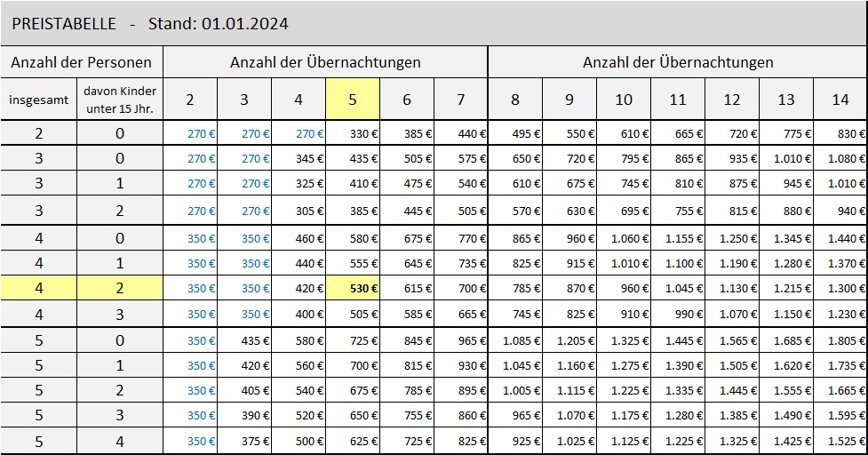
Task: Select the 1.525 € price in bottom row
Action: pos(840,441)
